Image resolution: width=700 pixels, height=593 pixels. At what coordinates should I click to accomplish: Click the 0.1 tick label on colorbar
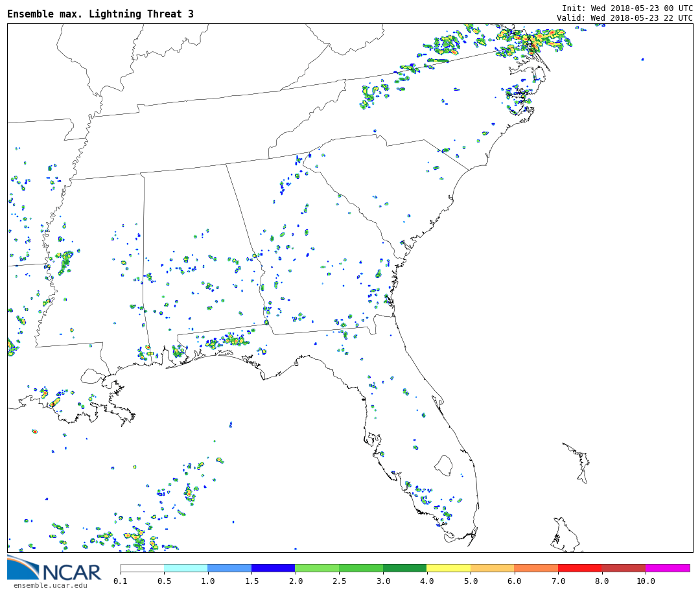point(121,581)
